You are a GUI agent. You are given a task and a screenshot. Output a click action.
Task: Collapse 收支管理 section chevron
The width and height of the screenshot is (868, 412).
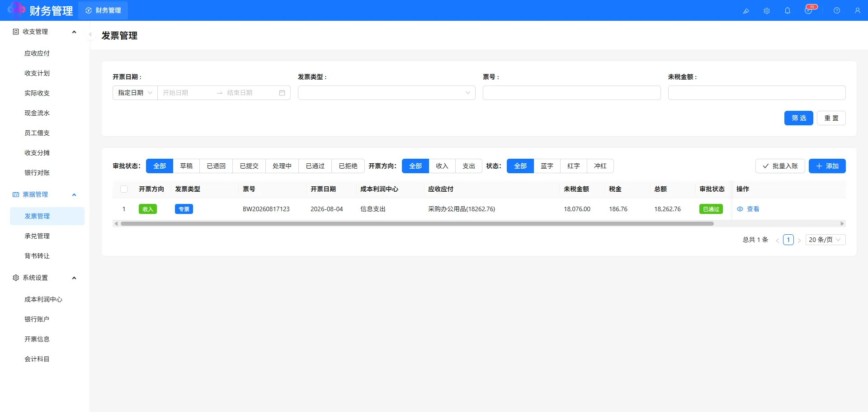pos(74,32)
